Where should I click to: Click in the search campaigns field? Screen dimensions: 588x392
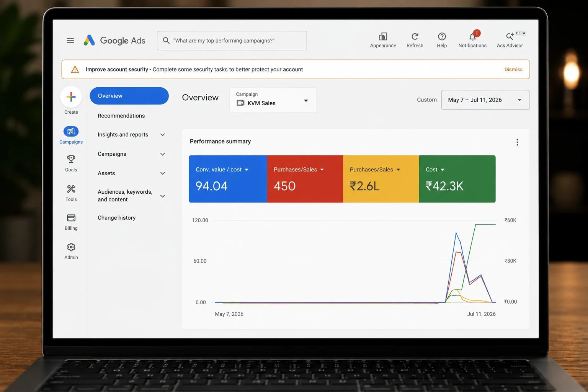pyautogui.click(x=232, y=41)
